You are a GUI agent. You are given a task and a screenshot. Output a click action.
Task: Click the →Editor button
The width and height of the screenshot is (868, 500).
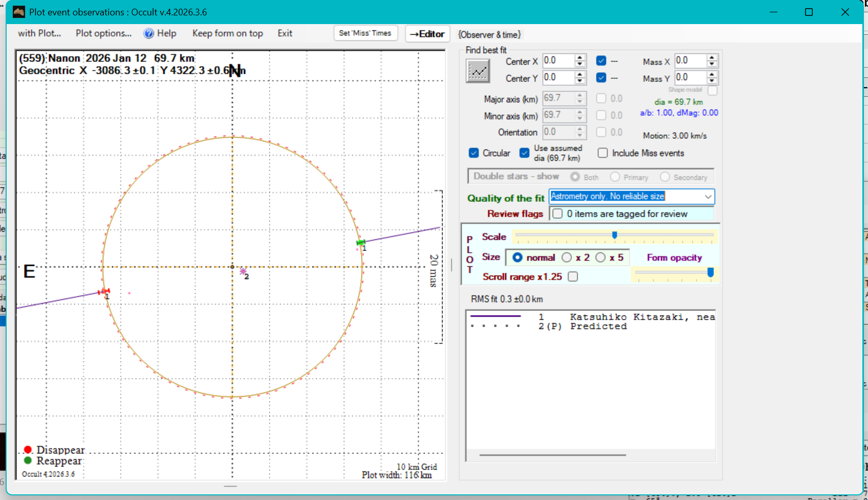pyautogui.click(x=427, y=34)
